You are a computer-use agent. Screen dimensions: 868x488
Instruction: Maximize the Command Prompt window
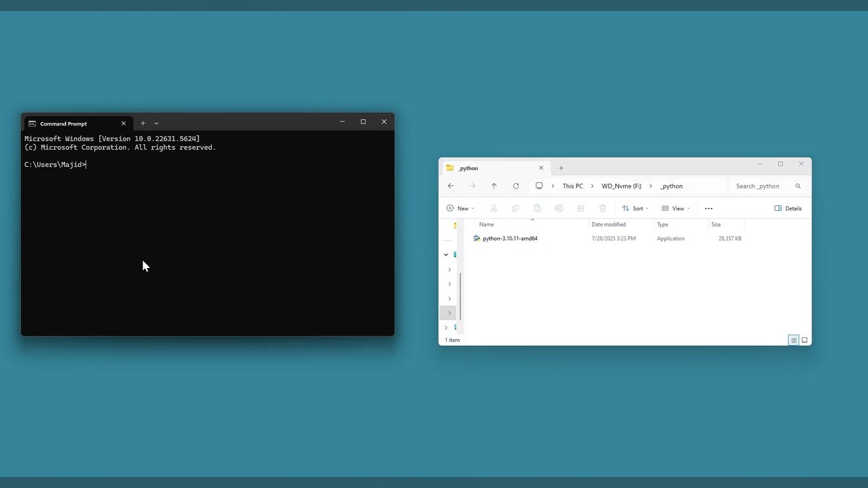point(363,122)
